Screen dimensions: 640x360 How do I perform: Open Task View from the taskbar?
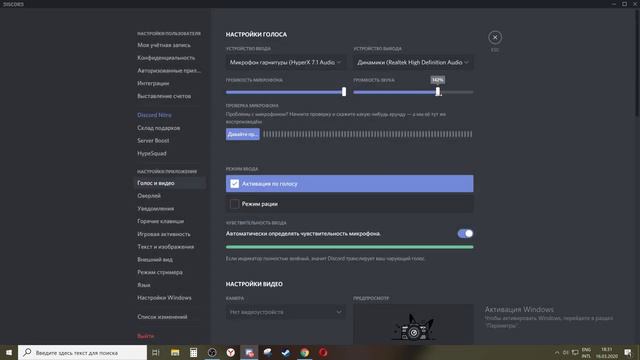[156, 352]
